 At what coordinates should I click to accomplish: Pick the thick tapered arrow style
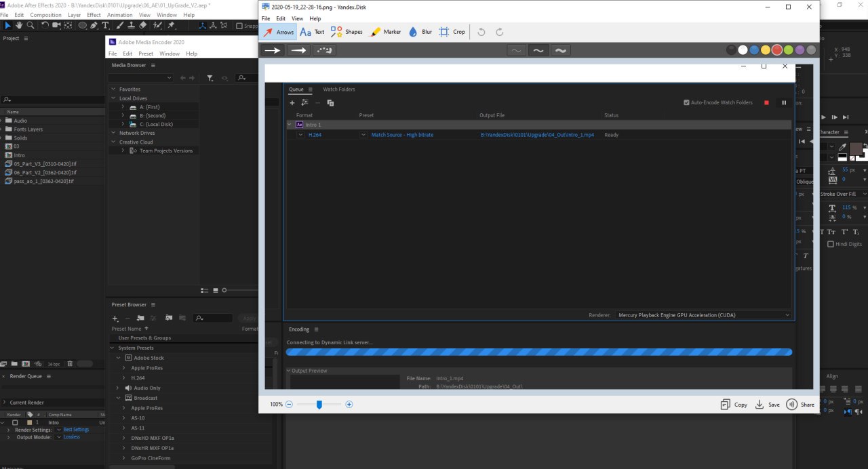[x=298, y=50]
